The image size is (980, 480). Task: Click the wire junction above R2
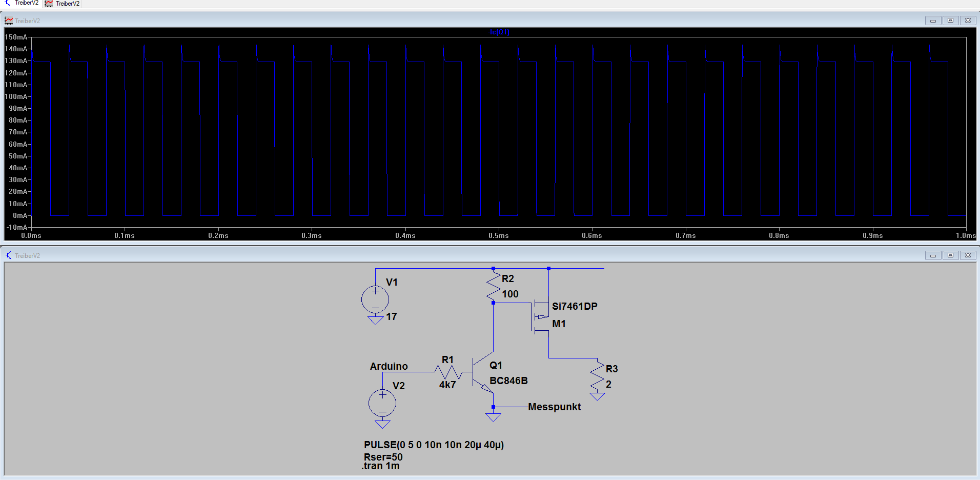(493, 268)
